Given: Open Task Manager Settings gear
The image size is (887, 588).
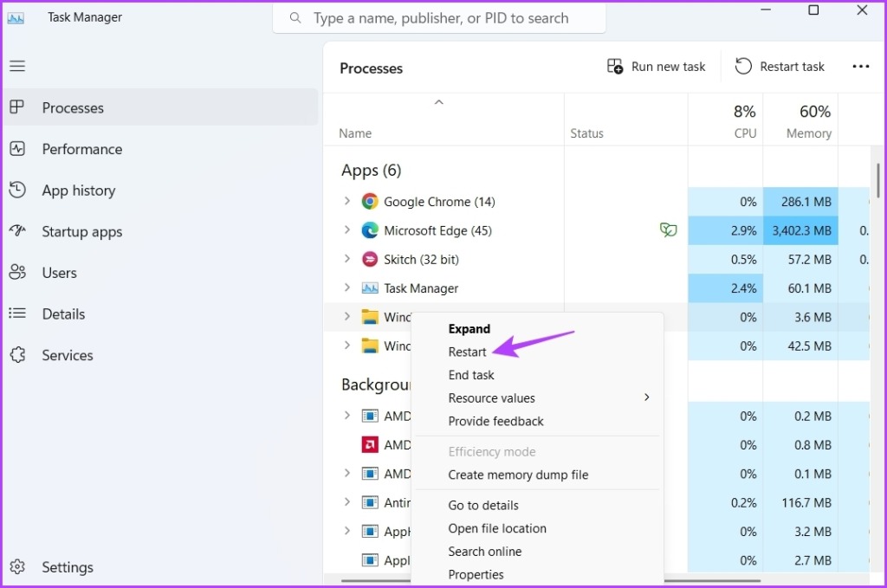Looking at the screenshot, I should point(19,567).
